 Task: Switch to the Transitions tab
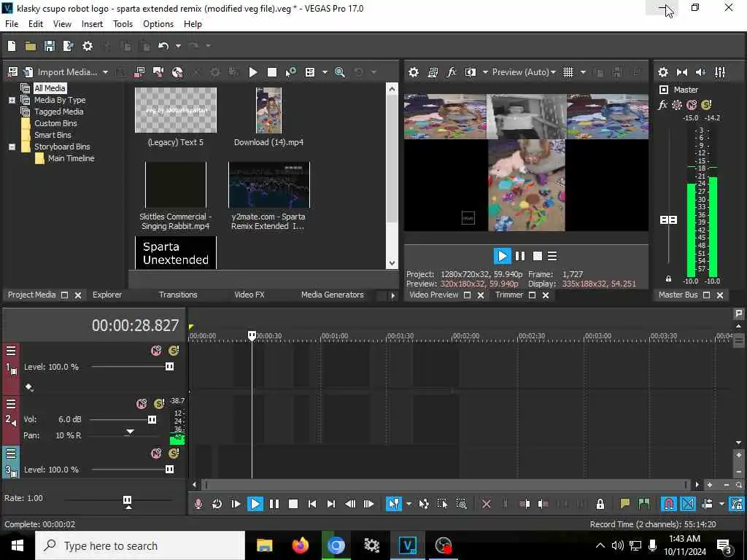click(x=178, y=295)
